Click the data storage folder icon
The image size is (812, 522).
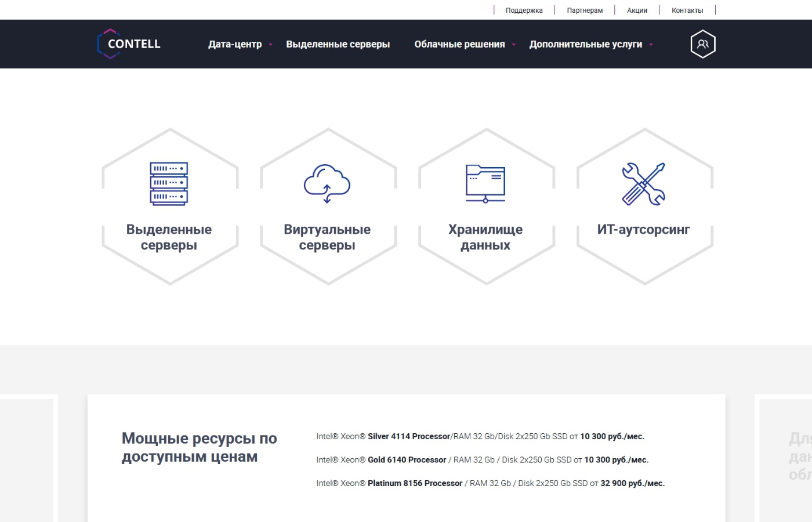(485, 184)
